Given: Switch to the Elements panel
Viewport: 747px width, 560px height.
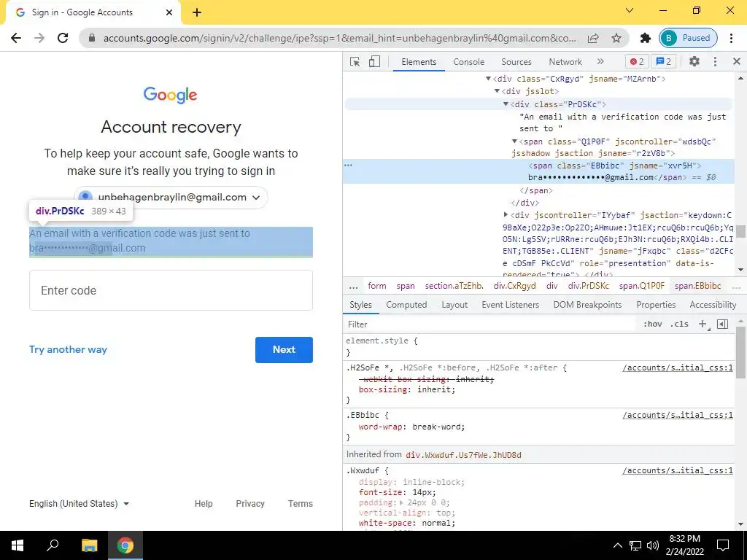Looking at the screenshot, I should pos(419,62).
